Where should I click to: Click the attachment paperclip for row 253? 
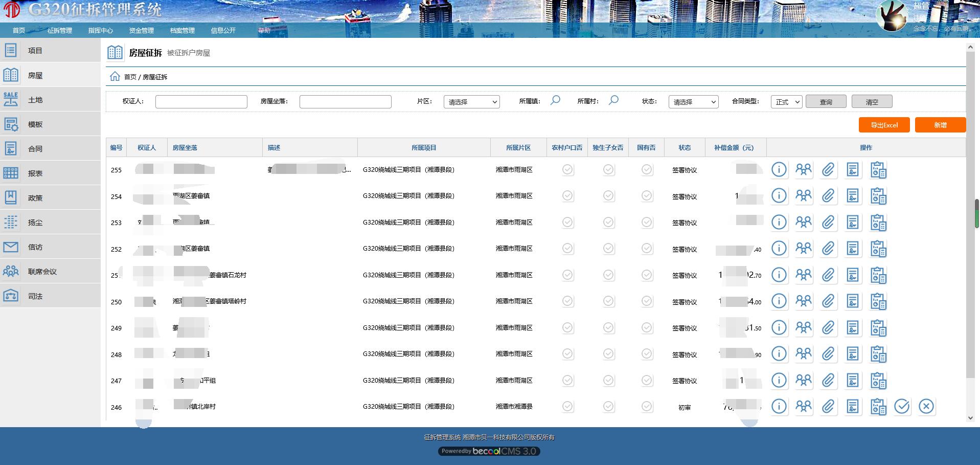click(828, 223)
